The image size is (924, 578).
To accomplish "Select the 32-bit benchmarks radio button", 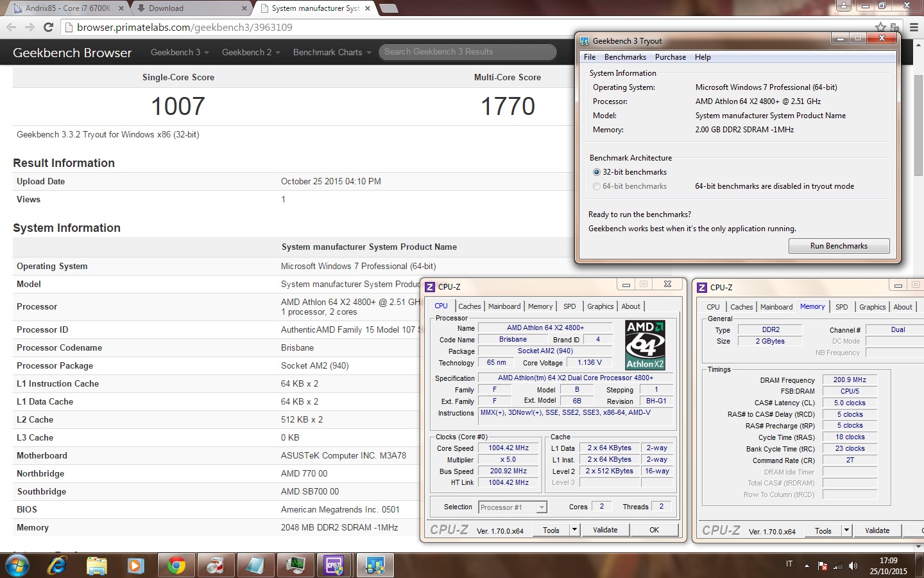I will 597,172.
